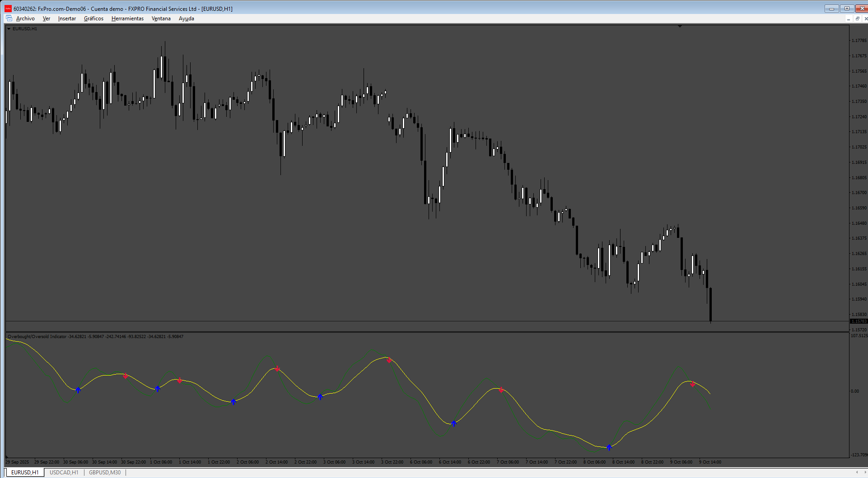Screen dimensions: 868x478
Task: Click the first blue up arrow on indicator
Action: [x=78, y=390]
